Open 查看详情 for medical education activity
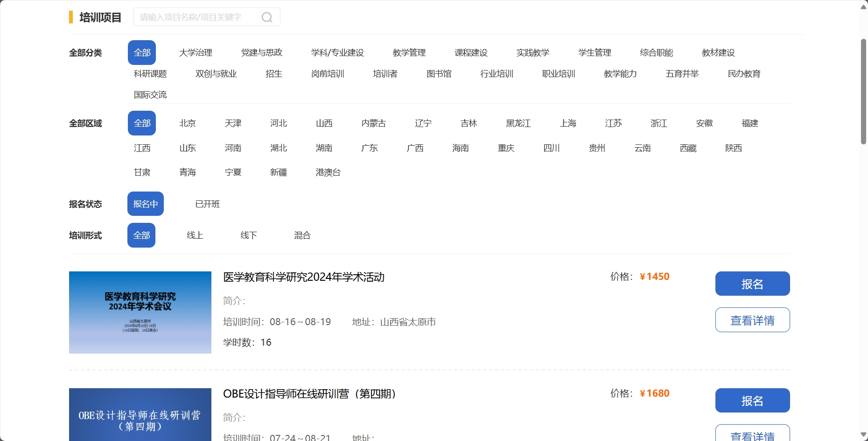This screenshot has height=441, width=868. [x=752, y=320]
